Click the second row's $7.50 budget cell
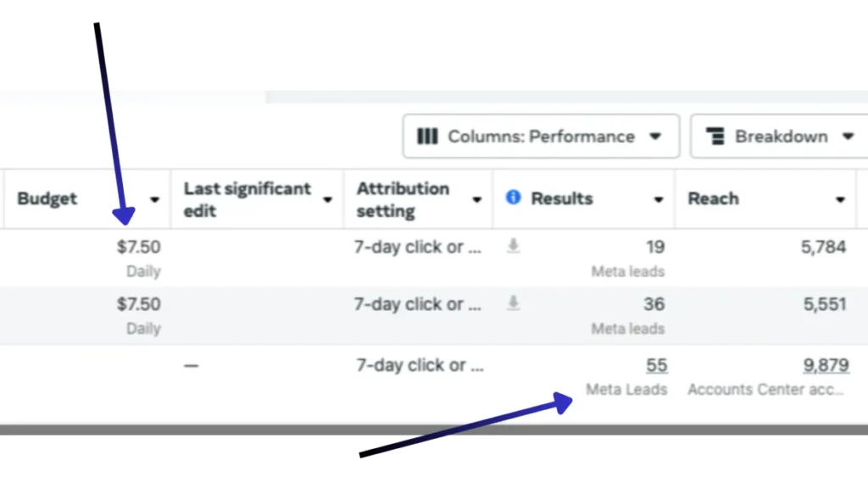Viewport: 868px width, 488px height. point(139,304)
